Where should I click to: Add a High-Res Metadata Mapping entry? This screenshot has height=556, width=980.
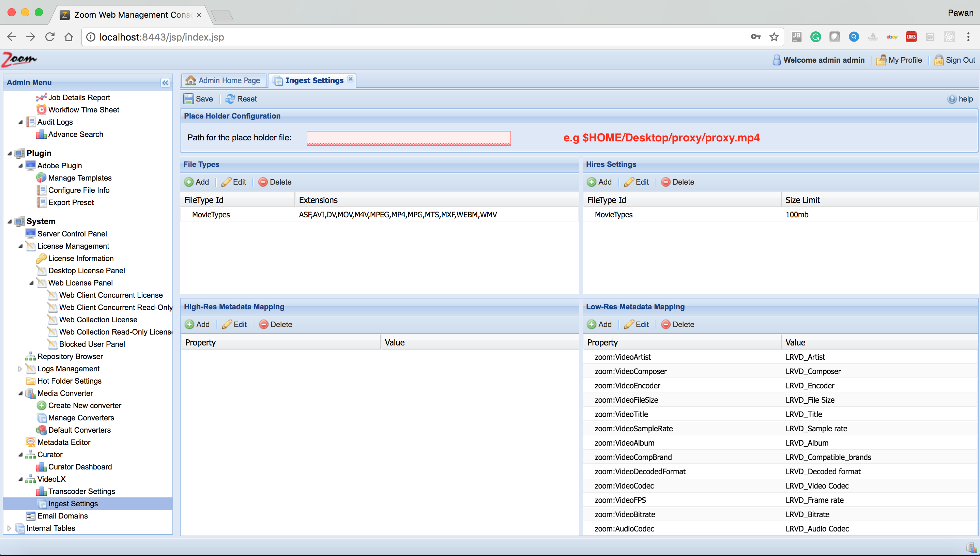coord(197,325)
